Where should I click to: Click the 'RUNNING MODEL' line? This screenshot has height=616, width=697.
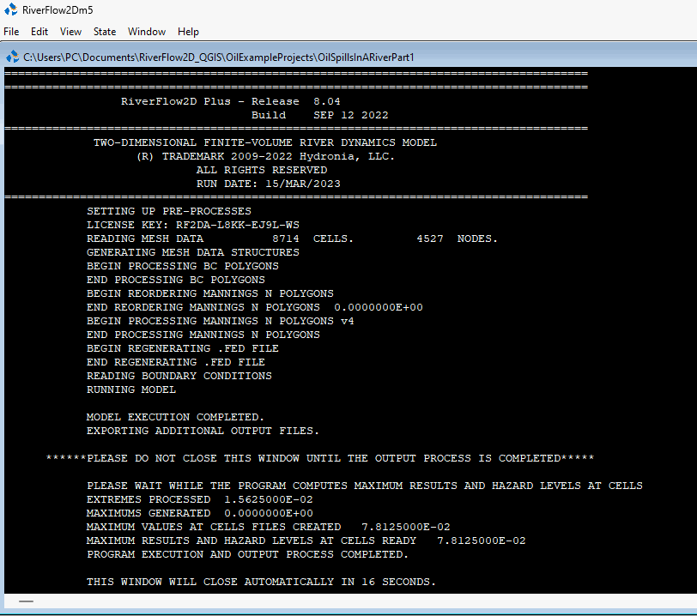point(131,390)
